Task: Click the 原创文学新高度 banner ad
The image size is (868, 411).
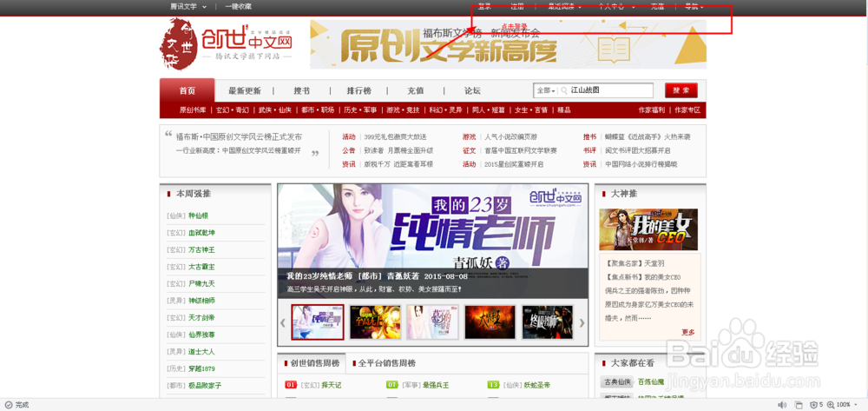Action: 508,44
